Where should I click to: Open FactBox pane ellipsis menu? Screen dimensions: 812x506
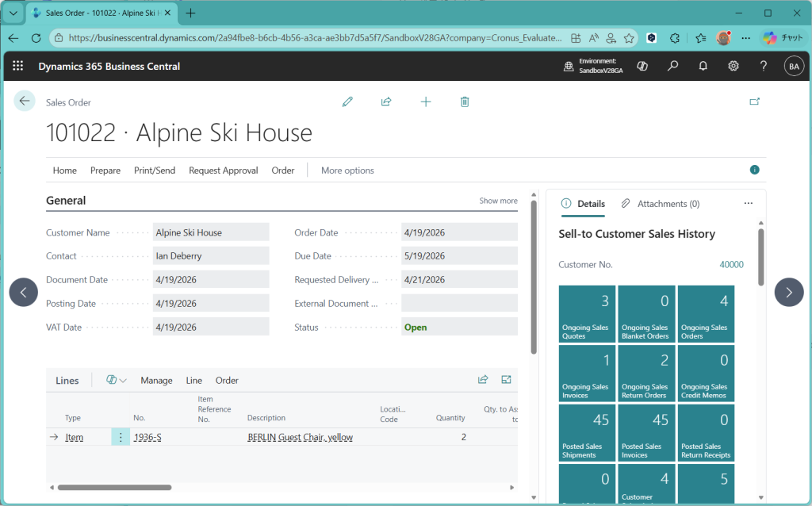click(748, 204)
